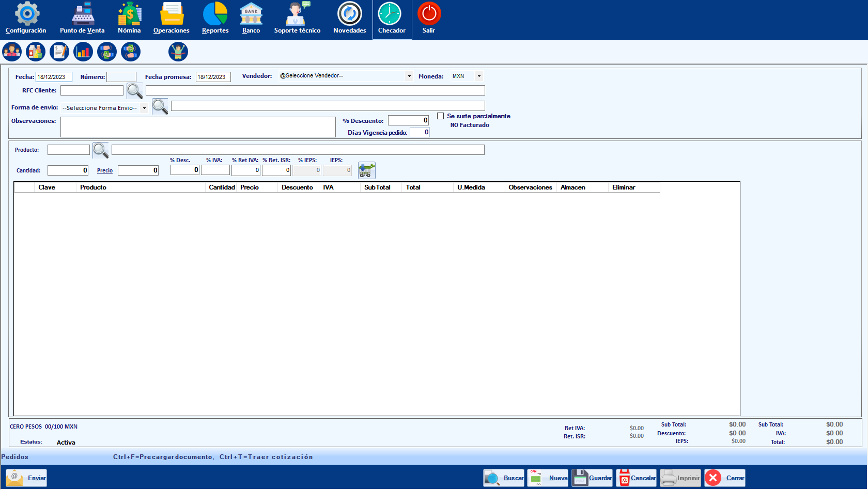This screenshot has height=490, width=868.
Task: Click the shopping cart add-product icon
Action: [x=367, y=170]
